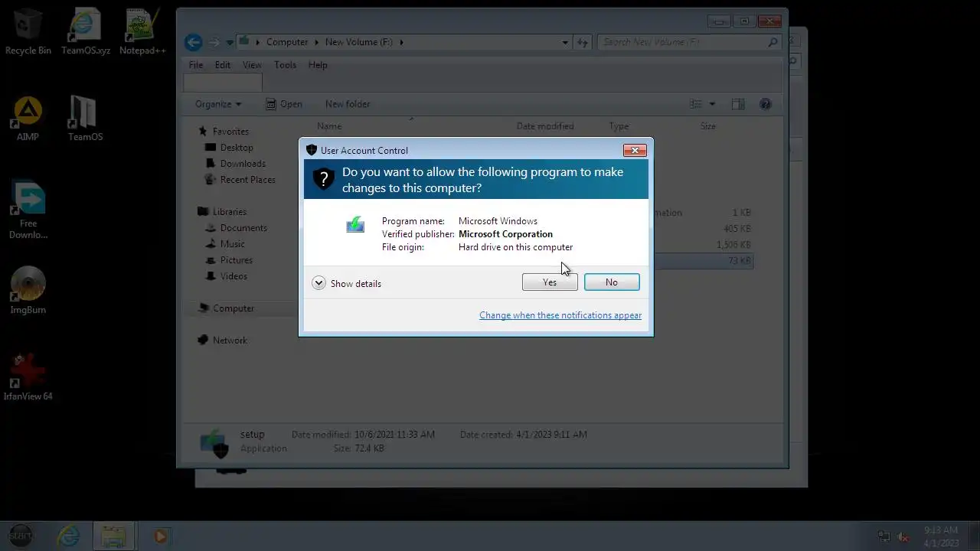Click the change view icon in Explorer
The height and width of the screenshot is (551, 980).
click(696, 104)
